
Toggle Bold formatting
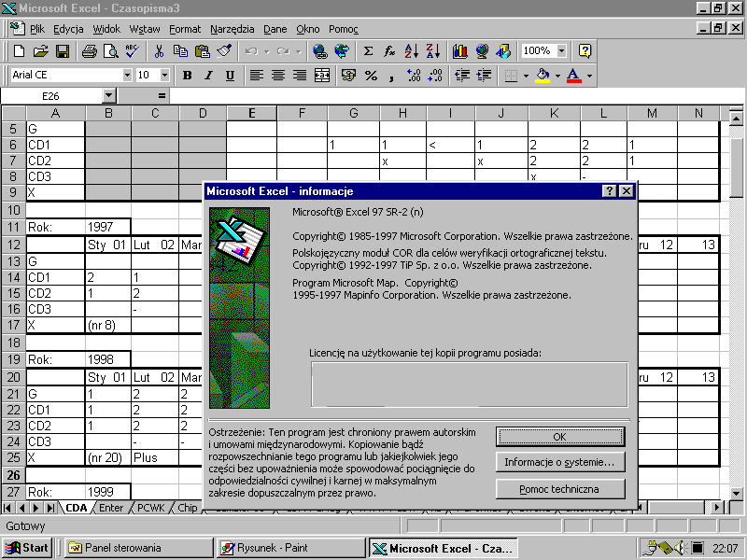click(x=187, y=76)
